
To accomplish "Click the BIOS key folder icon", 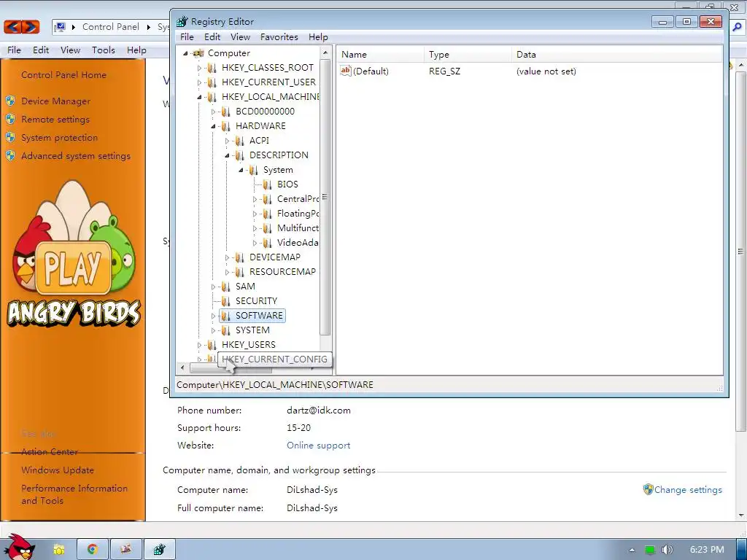I will 267,184.
